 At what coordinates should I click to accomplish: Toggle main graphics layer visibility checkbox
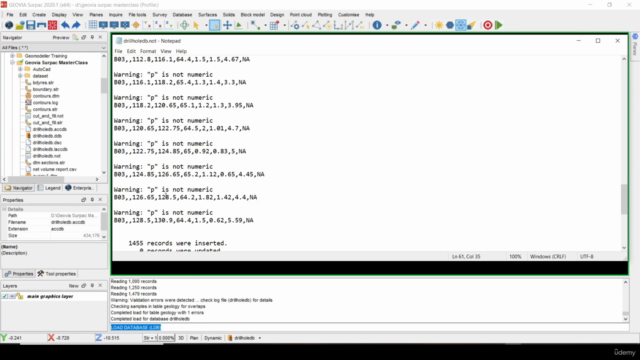point(4,296)
